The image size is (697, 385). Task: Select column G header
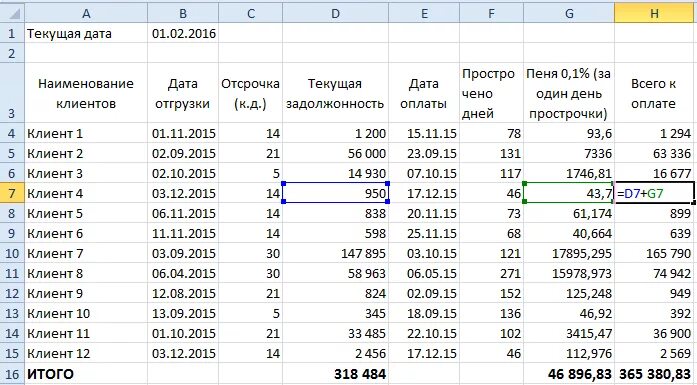tap(569, 13)
